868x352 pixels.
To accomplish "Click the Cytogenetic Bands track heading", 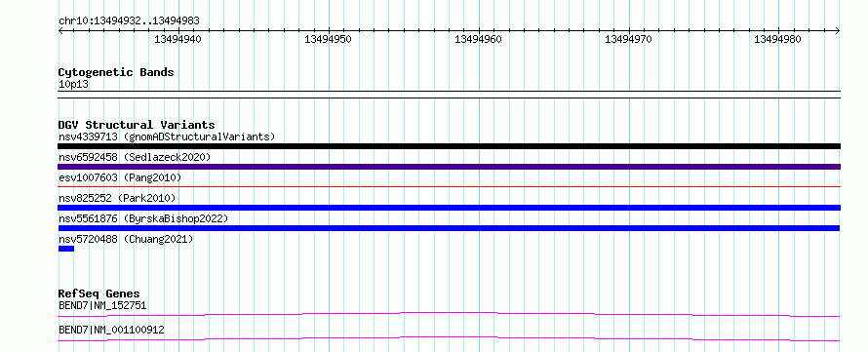I will 116,72.
